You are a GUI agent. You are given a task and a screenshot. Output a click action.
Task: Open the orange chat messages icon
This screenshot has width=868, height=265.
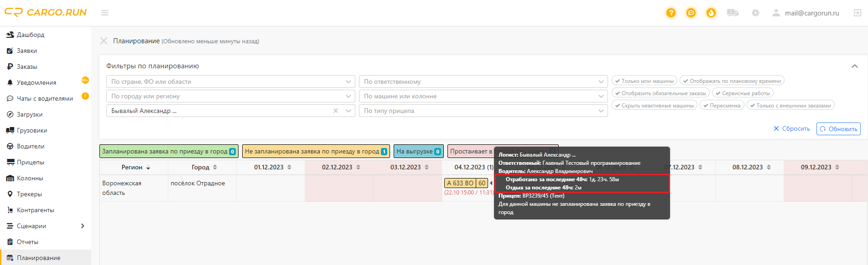tap(691, 13)
